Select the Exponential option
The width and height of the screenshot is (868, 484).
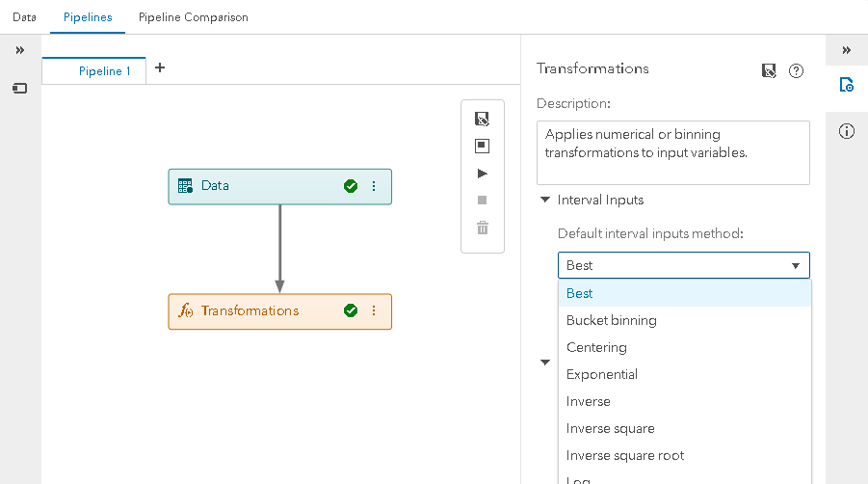point(602,374)
